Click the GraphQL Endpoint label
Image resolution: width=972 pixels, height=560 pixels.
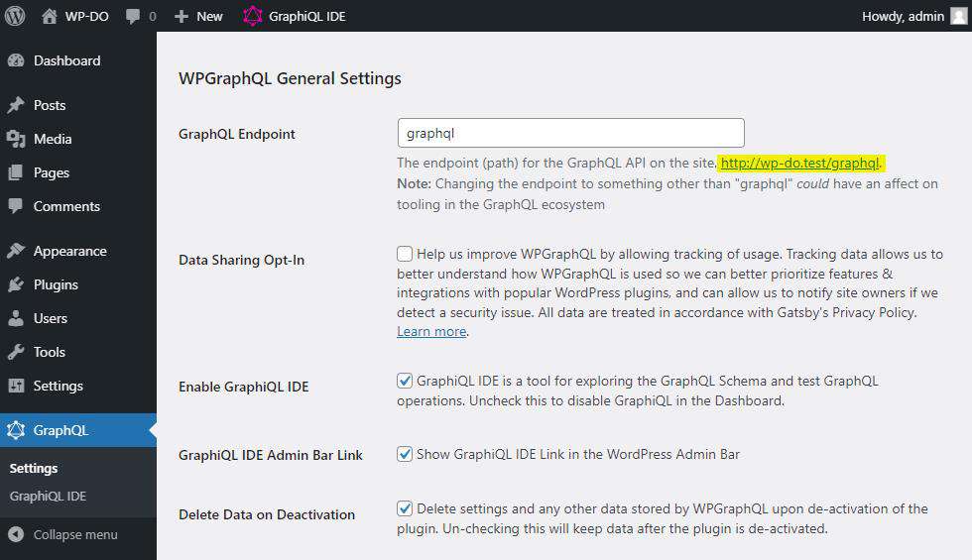237,134
